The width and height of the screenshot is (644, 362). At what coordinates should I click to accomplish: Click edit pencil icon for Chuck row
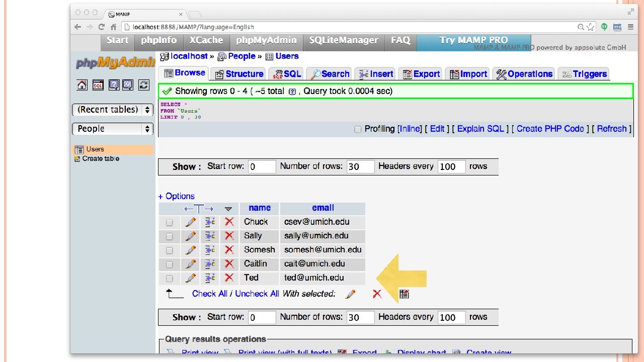191,222
